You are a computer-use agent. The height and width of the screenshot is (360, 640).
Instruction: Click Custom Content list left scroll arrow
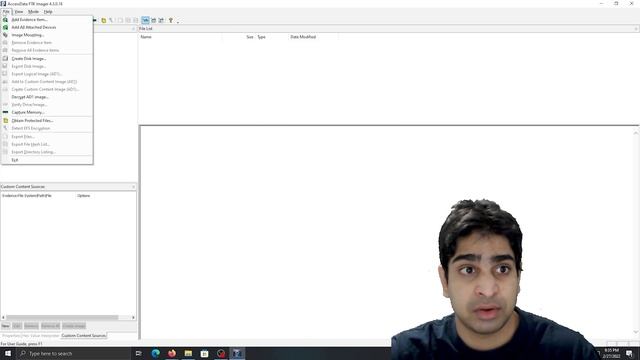coord(3,318)
